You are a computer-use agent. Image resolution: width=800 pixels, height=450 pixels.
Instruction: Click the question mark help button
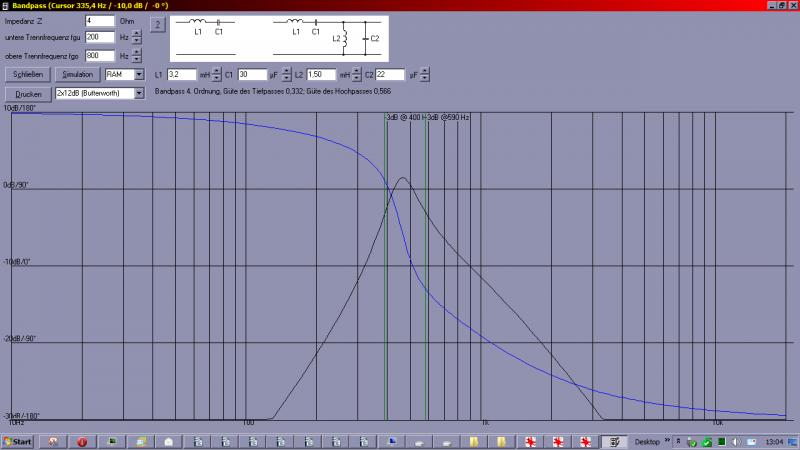155,23
